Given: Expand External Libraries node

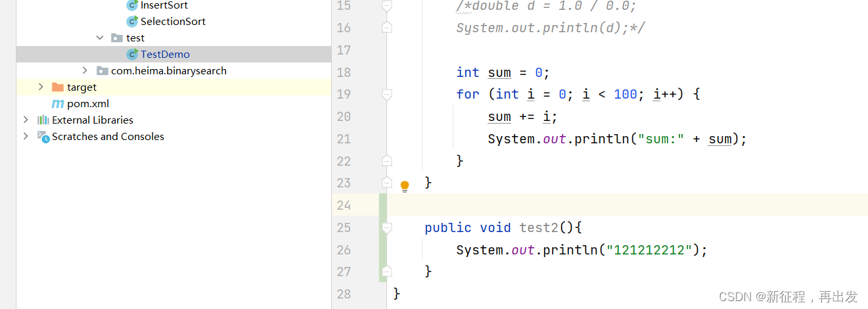Looking at the screenshot, I should tap(26, 120).
